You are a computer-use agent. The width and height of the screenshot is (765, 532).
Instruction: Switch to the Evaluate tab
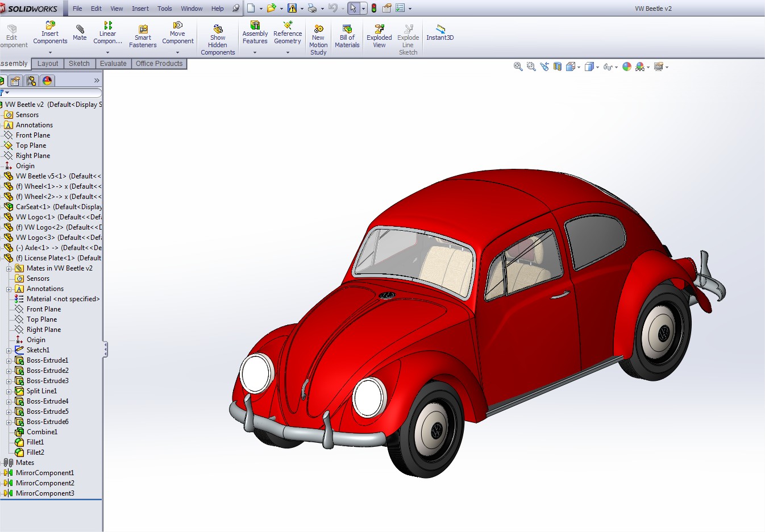pyautogui.click(x=113, y=64)
